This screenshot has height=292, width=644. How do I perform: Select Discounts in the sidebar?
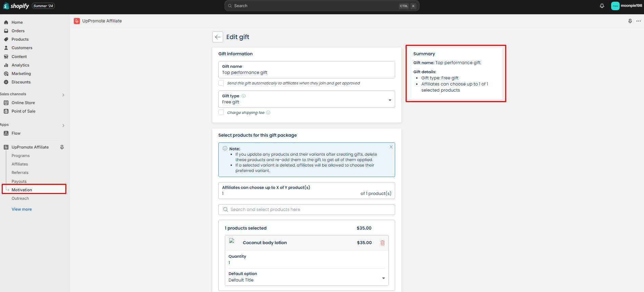click(21, 82)
